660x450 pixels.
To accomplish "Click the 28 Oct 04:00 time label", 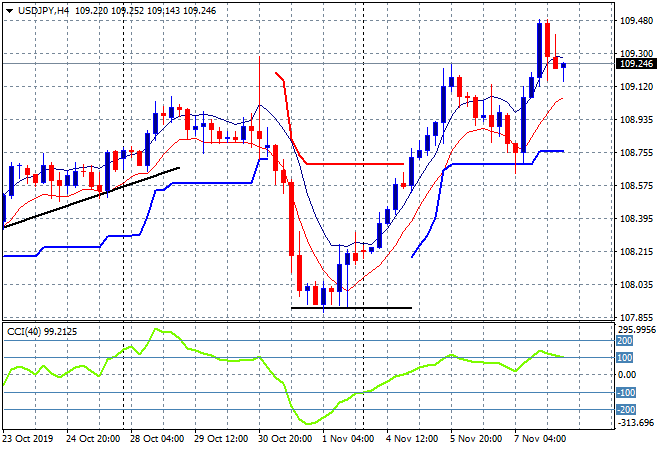I will 157,439.
